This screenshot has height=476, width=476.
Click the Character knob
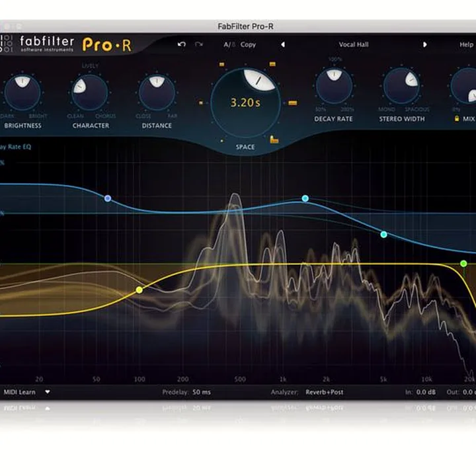pyautogui.click(x=90, y=93)
